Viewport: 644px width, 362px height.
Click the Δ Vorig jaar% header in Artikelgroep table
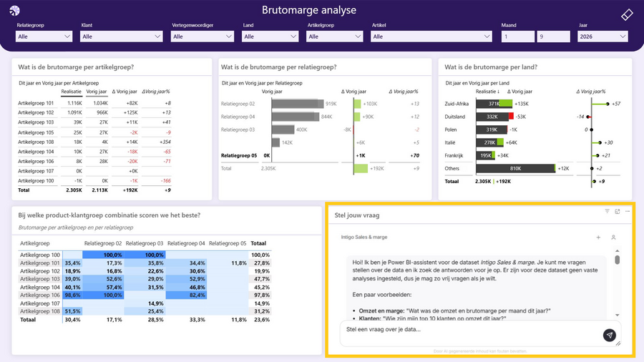(x=156, y=92)
